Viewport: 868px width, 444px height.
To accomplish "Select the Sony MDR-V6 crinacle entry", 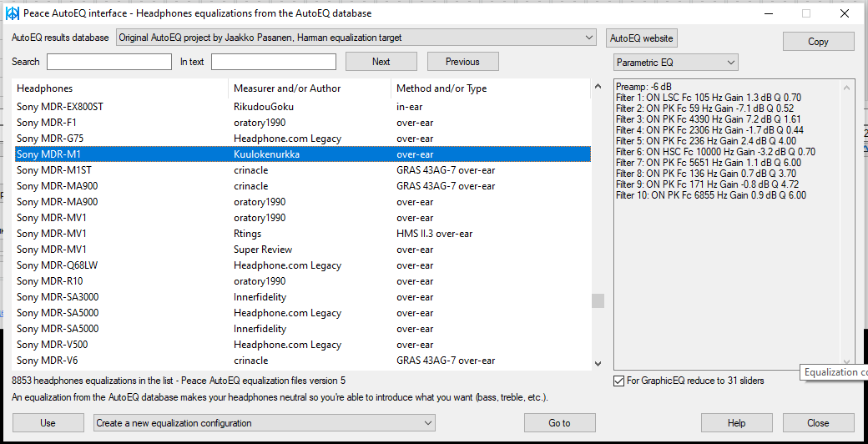I will tap(302, 361).
